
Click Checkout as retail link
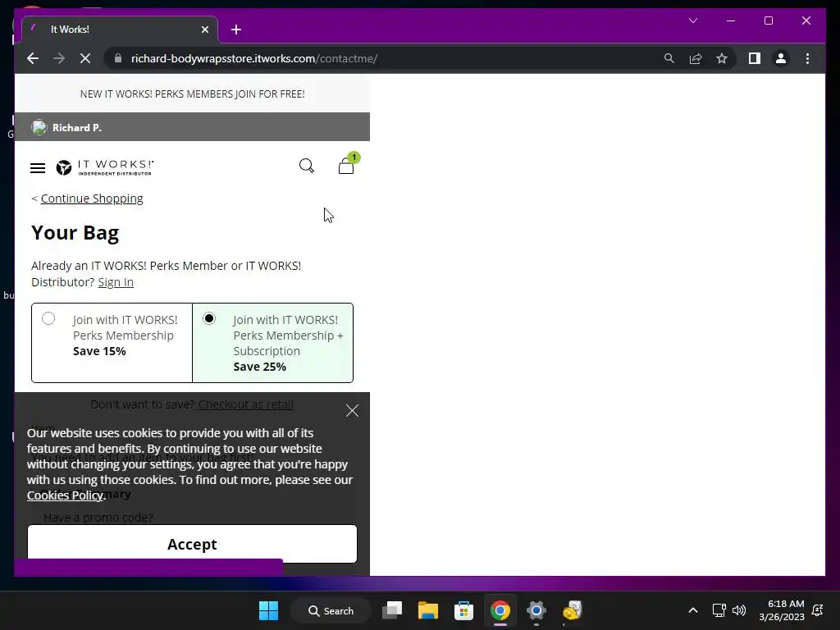click(246, 404)
